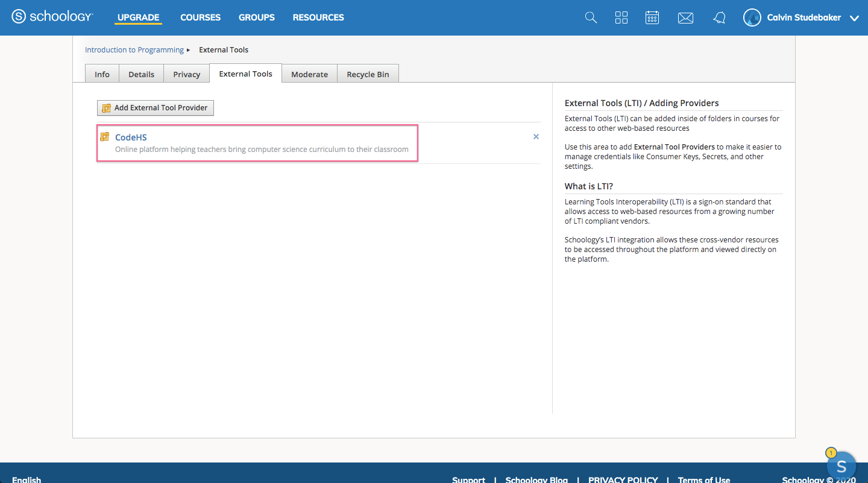Click the RESOURCES menu item
The height and width of the screenshot is (483, 868).
[318, 17]
